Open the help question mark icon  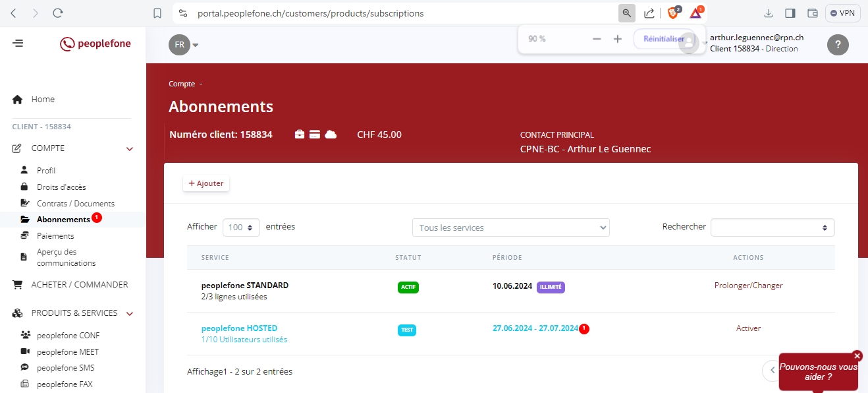(x=838, y=44)
